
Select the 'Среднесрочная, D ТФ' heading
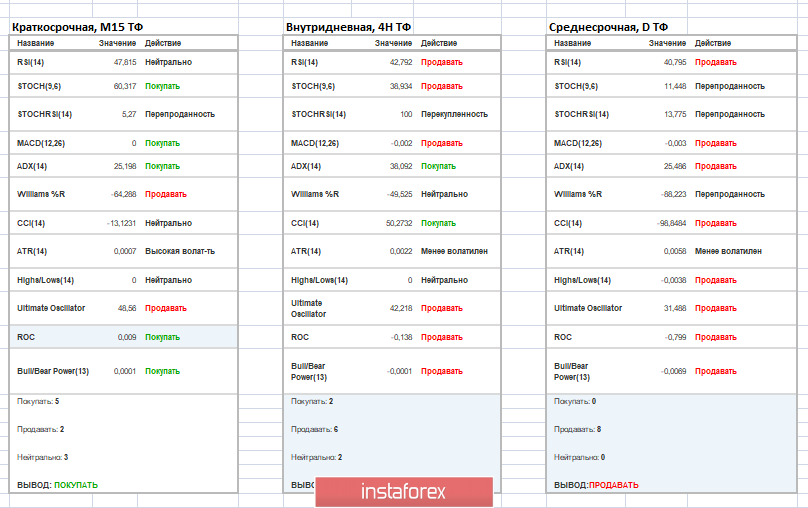pos(609,27)
